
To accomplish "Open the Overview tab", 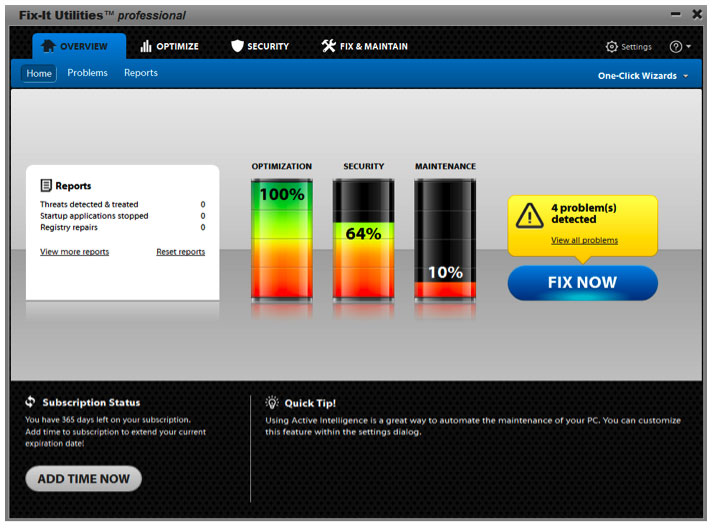I will pyautogui.click(x=79, y=46).
